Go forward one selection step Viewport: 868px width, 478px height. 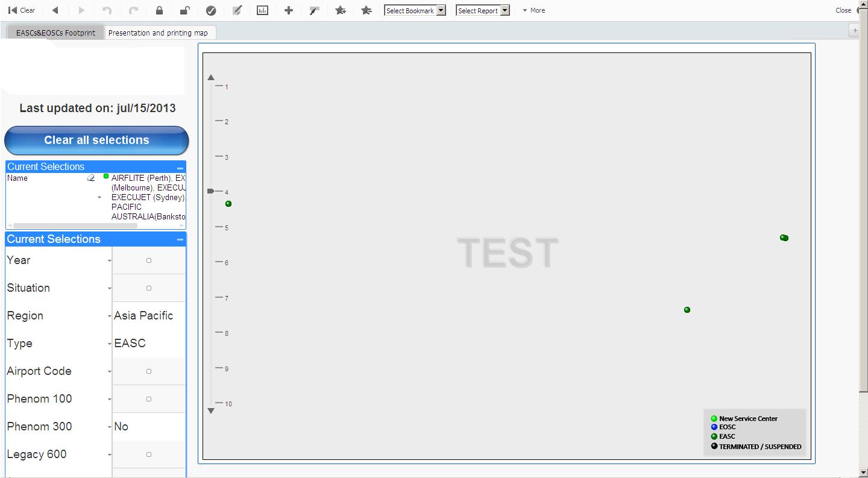[82, 10]
